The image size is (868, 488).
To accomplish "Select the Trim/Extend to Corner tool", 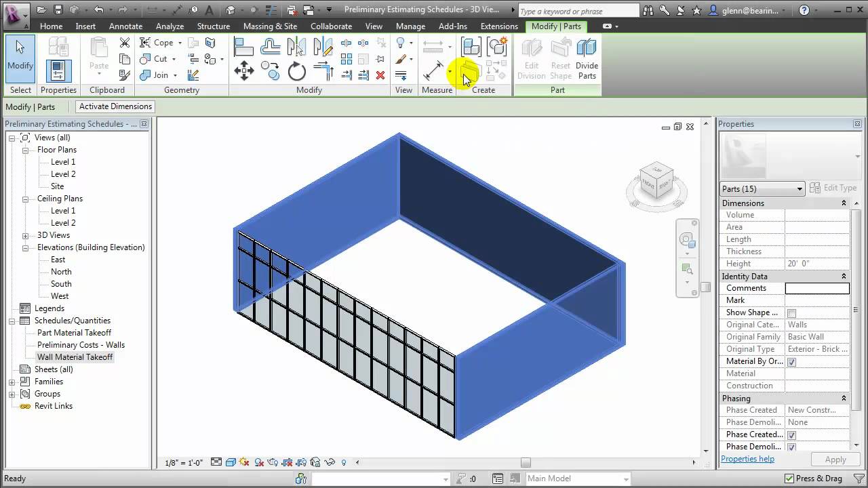I will click(x=323, y=71).
